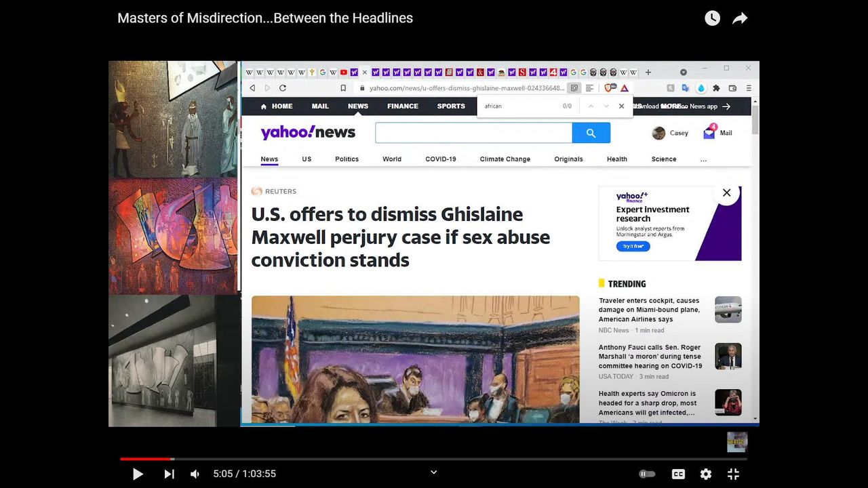Mute the video volume
This screenshot has height=488, width=868.
[x=195, y=474]
